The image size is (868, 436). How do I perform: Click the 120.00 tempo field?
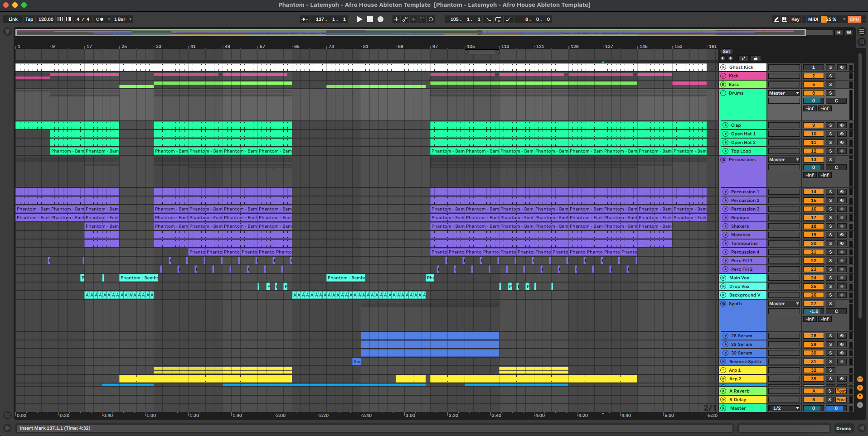click(46, 19)
